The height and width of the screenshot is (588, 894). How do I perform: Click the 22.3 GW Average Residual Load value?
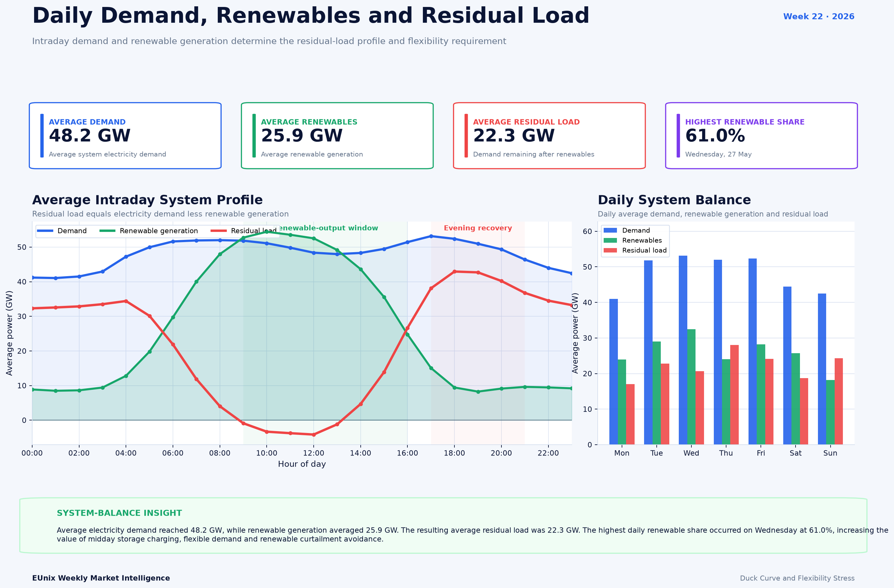(x=514, y=136)
